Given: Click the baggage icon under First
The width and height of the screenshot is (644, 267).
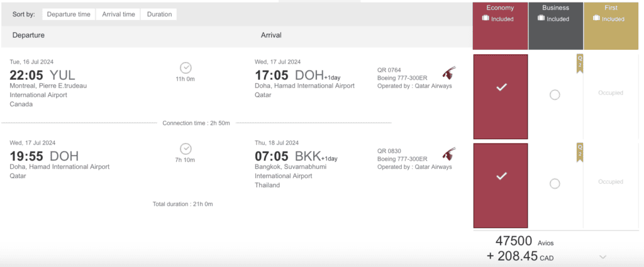Looking at the screenshot, I should coord(596,19).
